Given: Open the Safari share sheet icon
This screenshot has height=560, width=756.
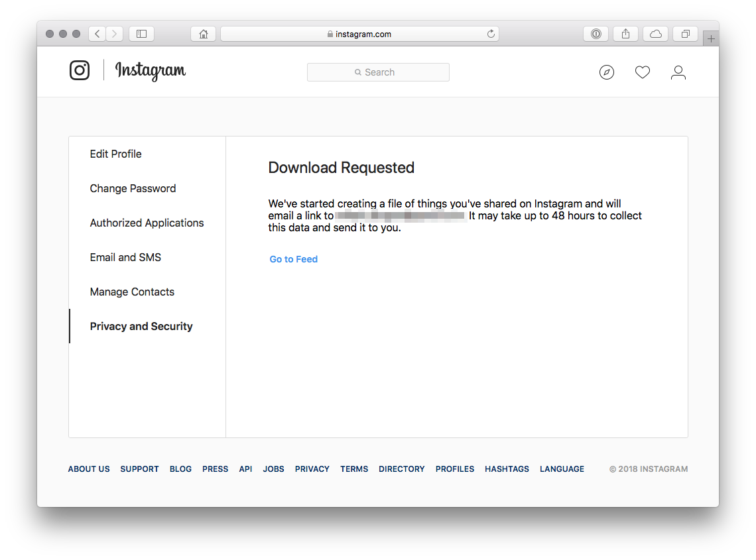Looking at the screenshot, I should (625, 34).
